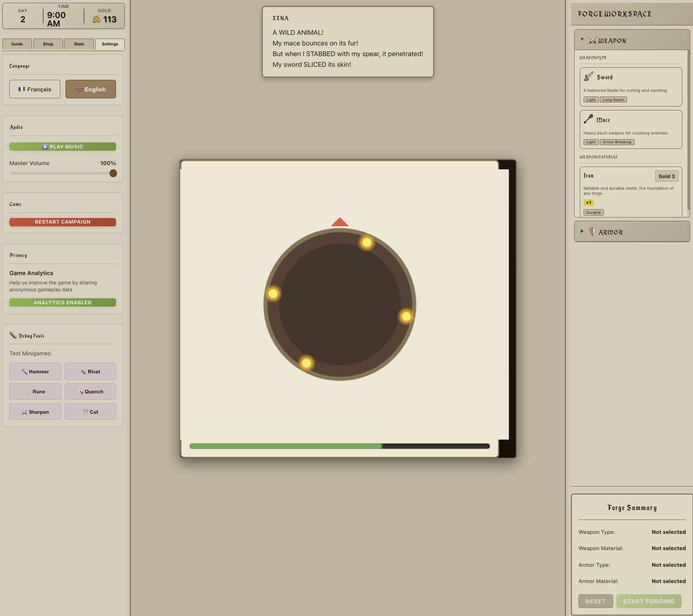This screenshot has height=616, width=693.
Task: Launch the Rivet minigame test
Action: click(x=90, y=372)
